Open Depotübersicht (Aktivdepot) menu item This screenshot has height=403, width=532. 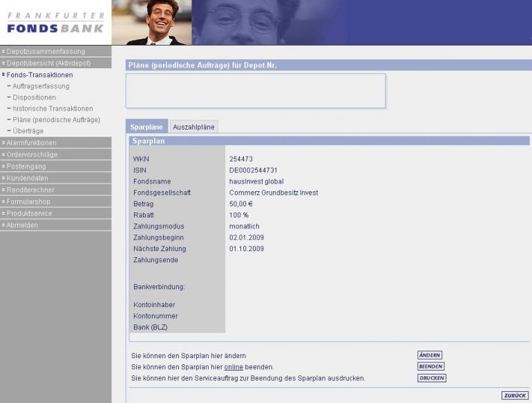[56, 63]
